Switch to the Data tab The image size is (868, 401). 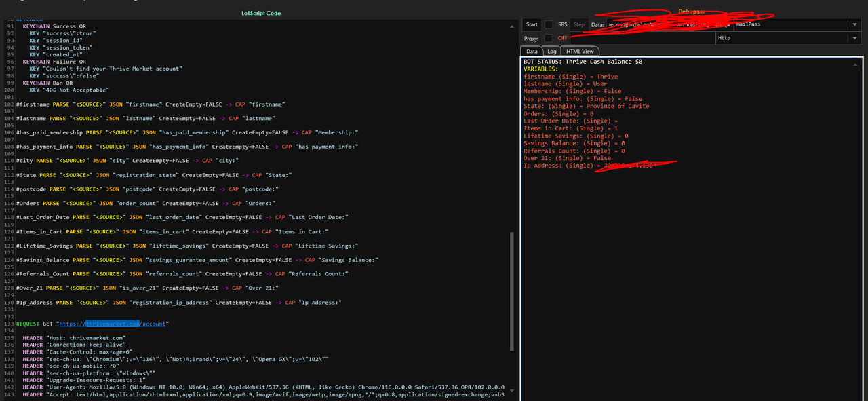click(532, 51)
